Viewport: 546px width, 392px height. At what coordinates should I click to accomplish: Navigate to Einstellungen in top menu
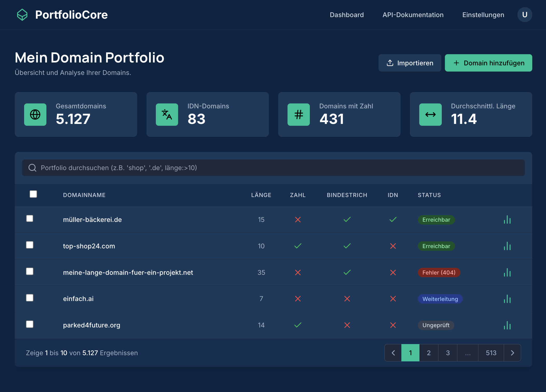pyautogui.click(x=483, y=15)
